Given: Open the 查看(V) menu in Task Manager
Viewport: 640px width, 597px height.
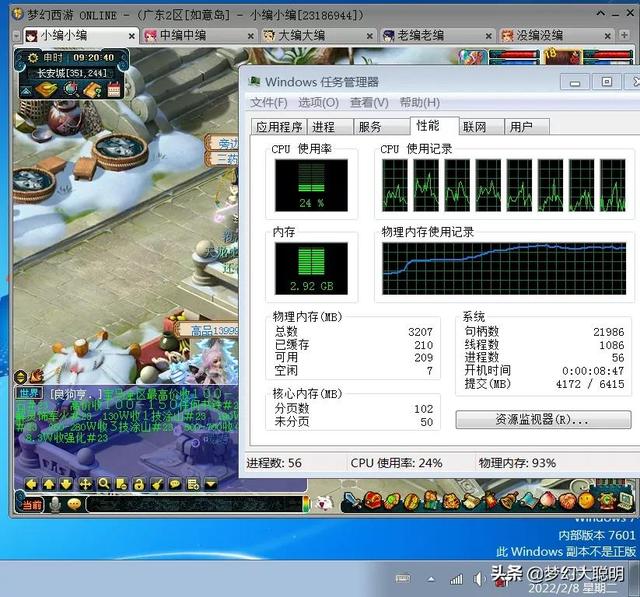Looking at the screenshot, I should pyautogui.click(x=369, y=102).
